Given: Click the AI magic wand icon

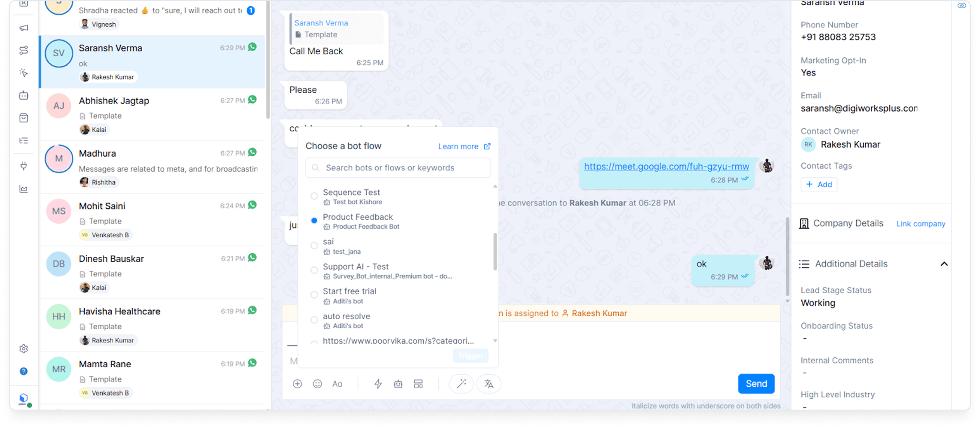Looking at the screenshot, I should click(x=461, y=384).
